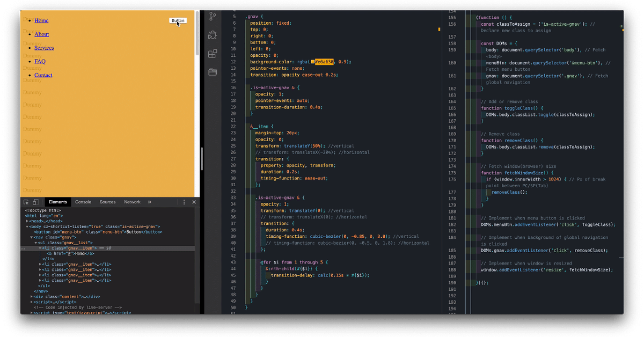644x337 pixels.
Task: Open the folder project icon in activity bar
Action: [213, 72]
